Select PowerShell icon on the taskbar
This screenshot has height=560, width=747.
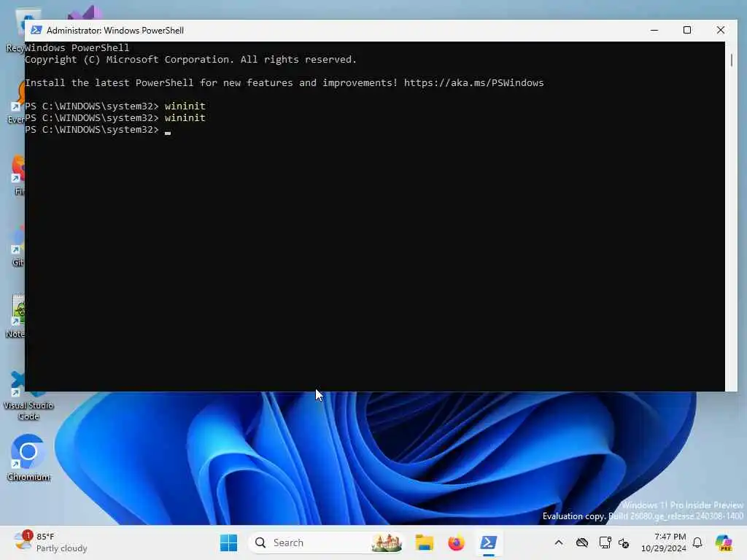[488, 542]
